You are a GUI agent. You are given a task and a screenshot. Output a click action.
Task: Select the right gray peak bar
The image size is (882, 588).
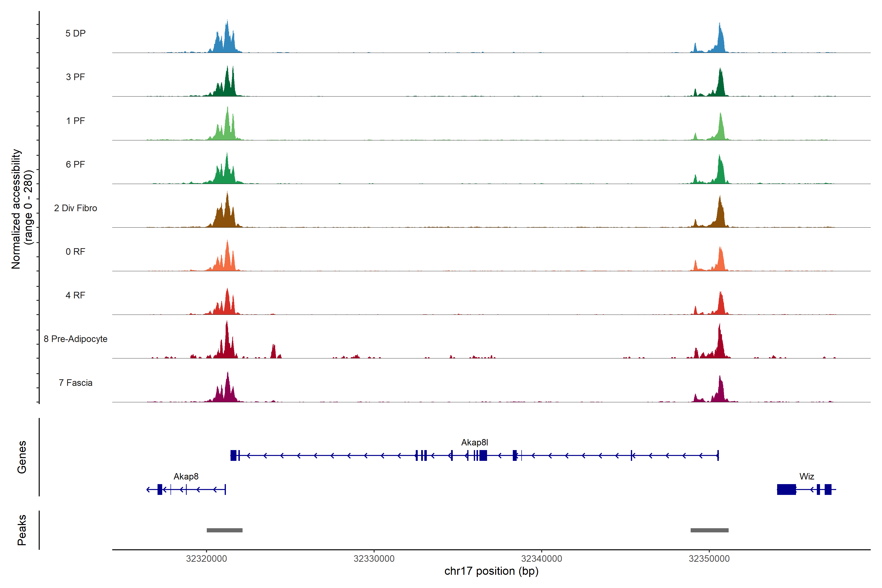(710, 530)
